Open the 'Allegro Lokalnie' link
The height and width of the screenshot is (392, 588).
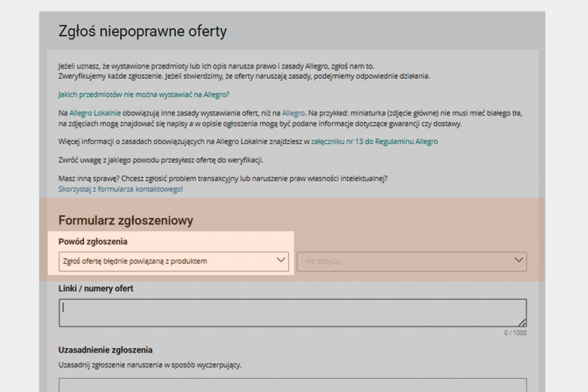point(95,113)
